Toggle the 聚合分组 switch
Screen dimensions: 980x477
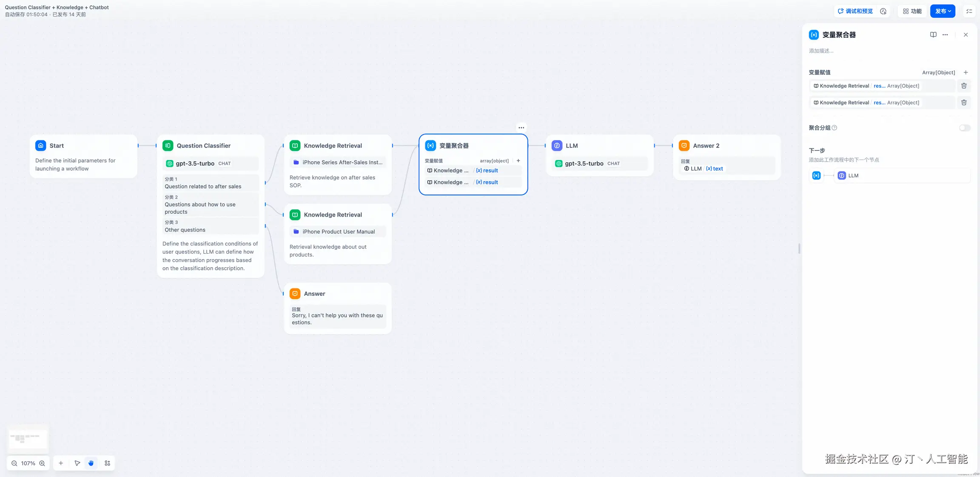964,128
